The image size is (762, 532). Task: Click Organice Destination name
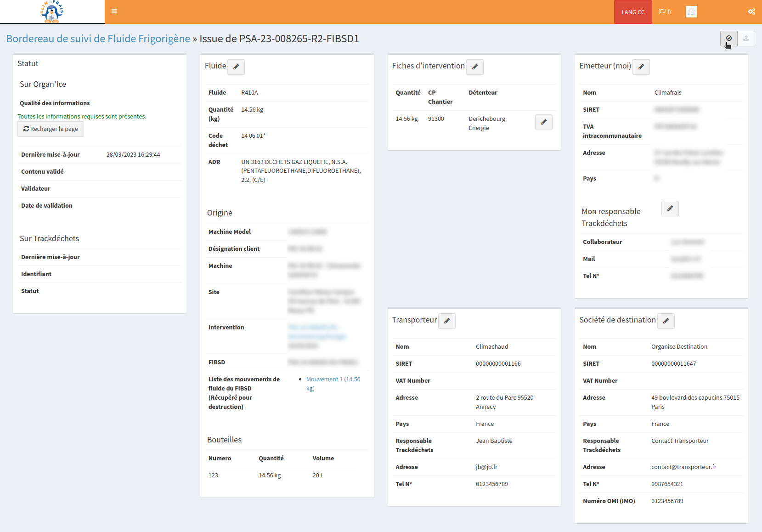click(x=679, y=347)
